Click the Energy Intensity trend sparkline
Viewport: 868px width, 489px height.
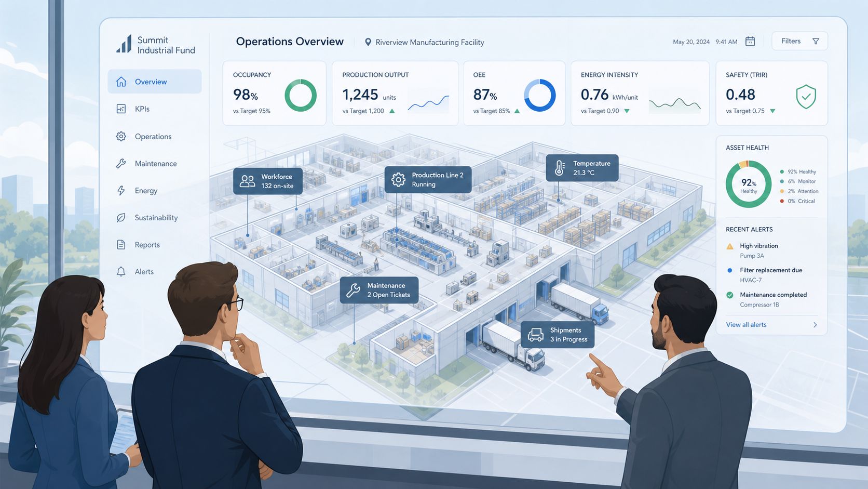click(x=675, y=104)
